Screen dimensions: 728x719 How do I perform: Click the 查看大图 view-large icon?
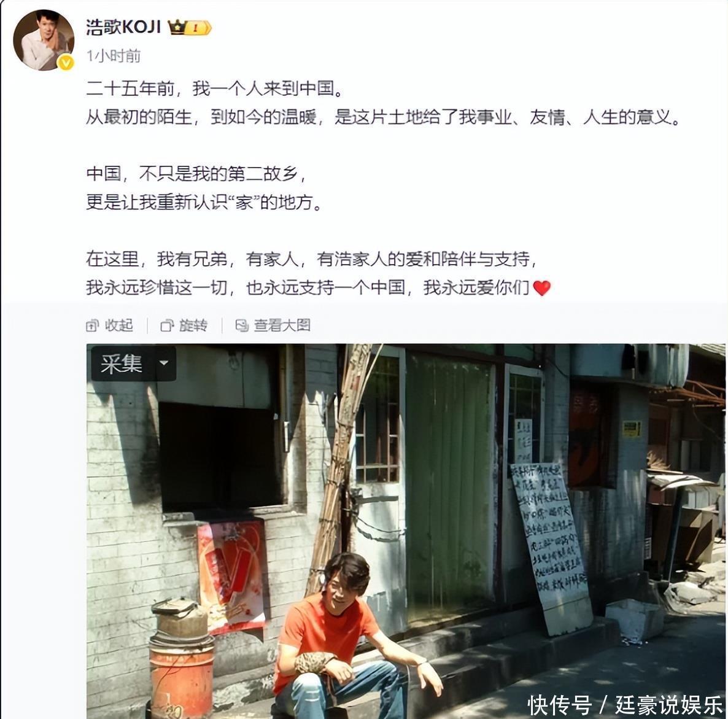coord(242,325)
